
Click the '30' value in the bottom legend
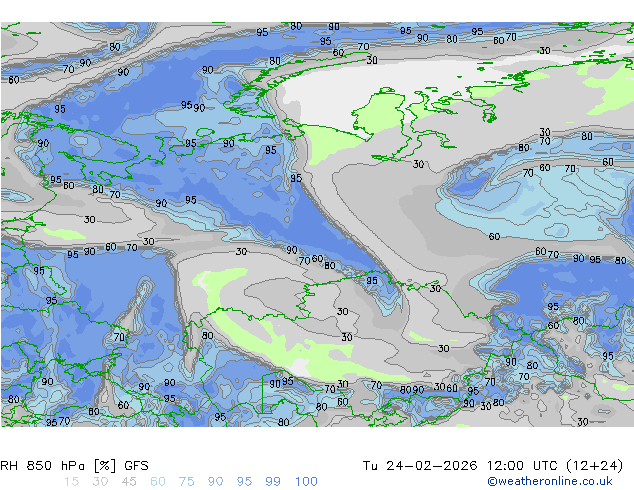point(100,482)
